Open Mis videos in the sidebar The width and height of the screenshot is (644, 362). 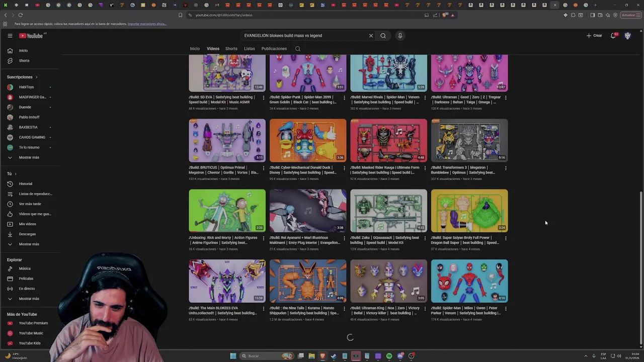point(30,224)
